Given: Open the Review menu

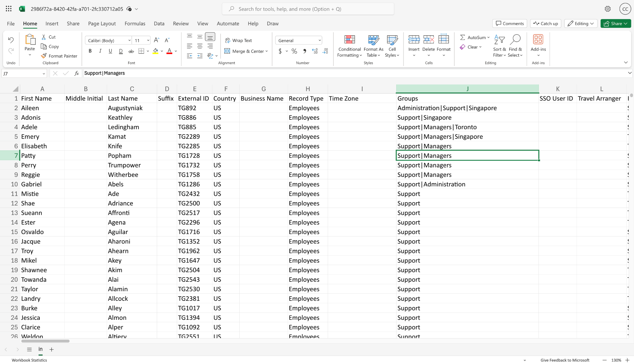Looking at the screenshot, I should coord(181,23).
